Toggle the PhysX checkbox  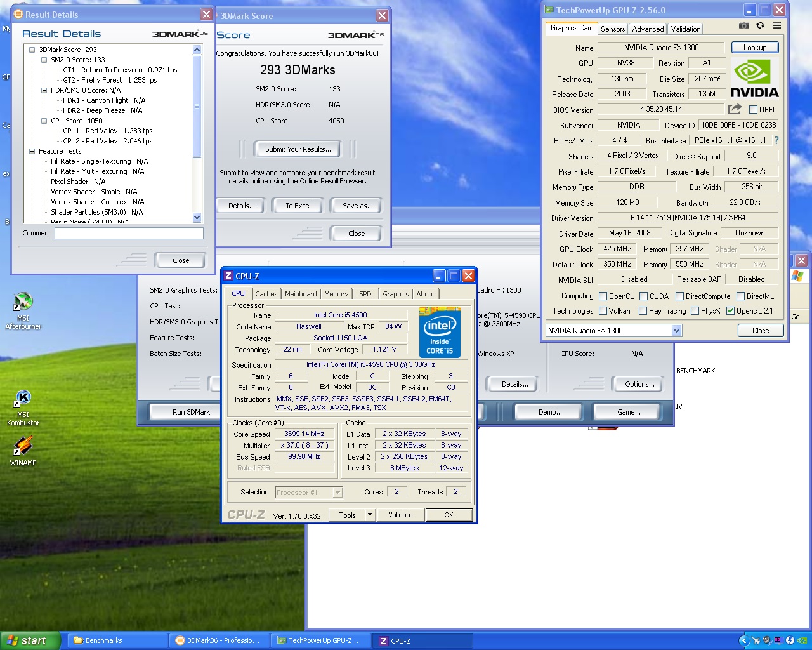click(695, 310)
